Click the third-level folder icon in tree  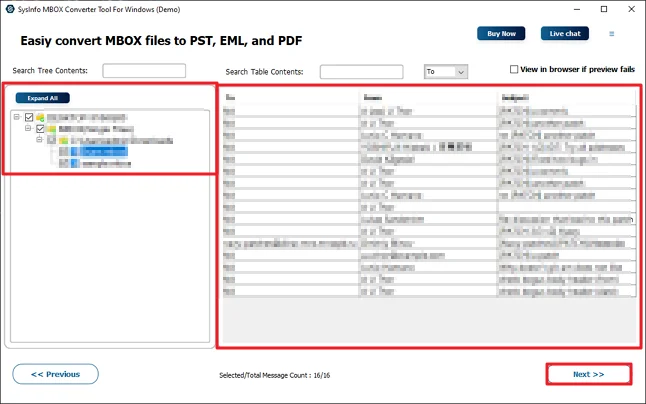coord(63,140)
